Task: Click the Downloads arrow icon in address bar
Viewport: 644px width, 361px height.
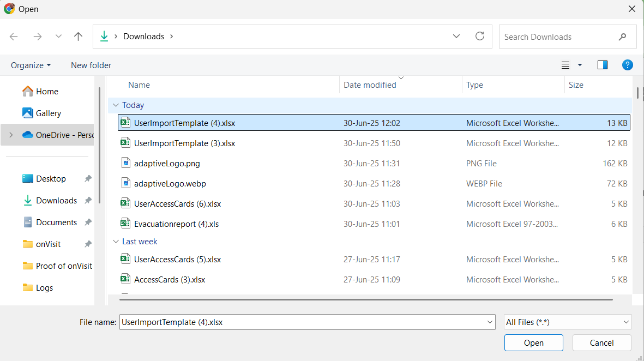Action: coord(104,36)
